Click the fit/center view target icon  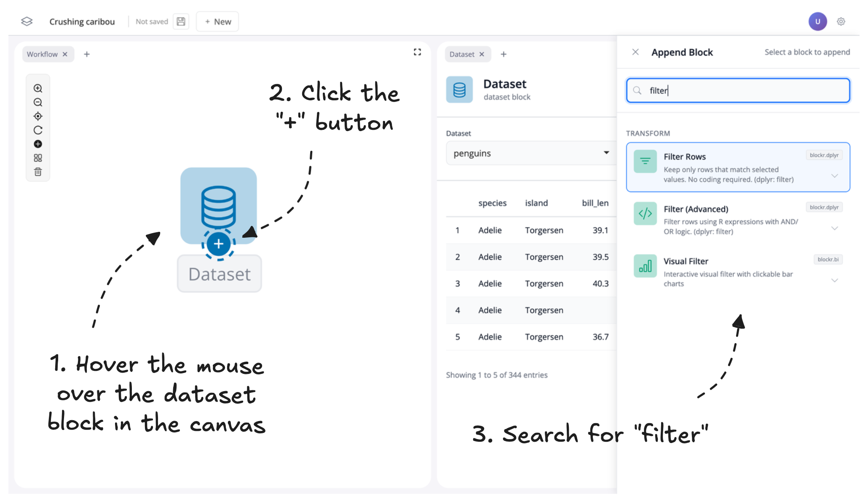[38, 116]
